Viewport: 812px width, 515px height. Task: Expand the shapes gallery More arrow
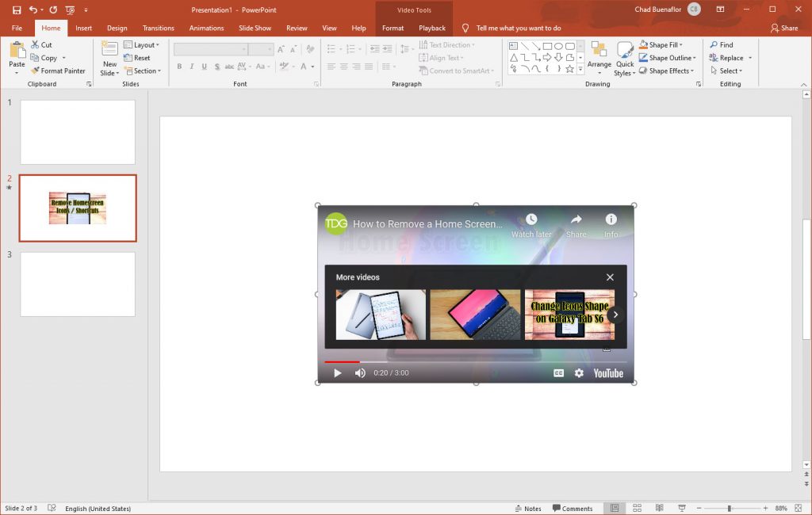pyautogui.click(x=580, y=69)
